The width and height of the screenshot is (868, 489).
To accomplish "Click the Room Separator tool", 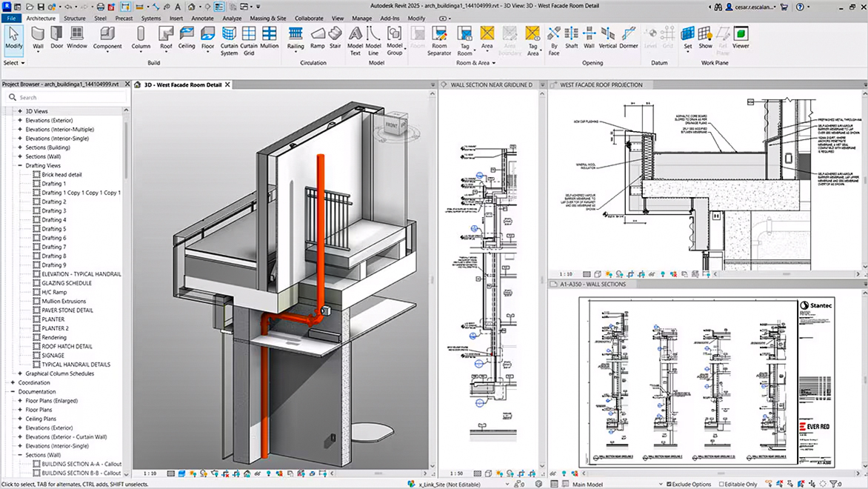I will [439, 41].
